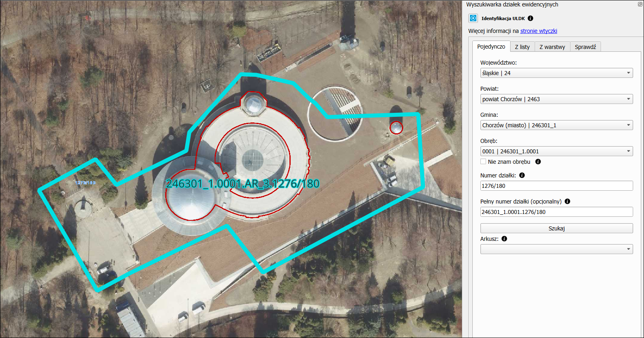Open the Gmina dropdown list

556,125
